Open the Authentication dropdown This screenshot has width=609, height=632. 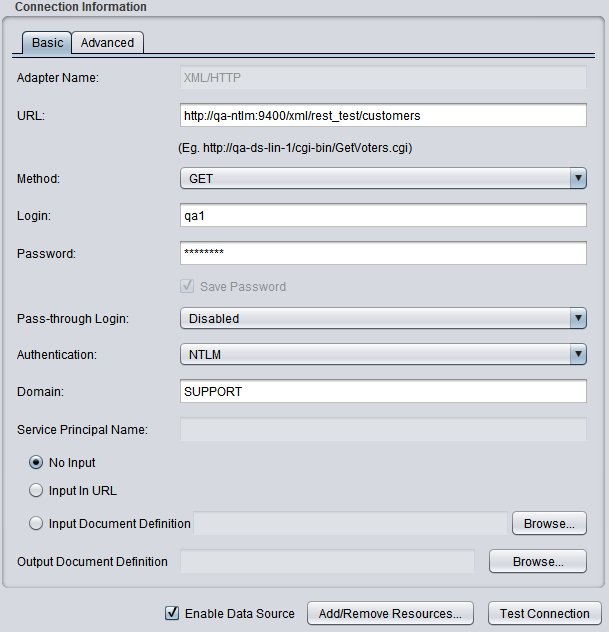[x=382, y=354]
